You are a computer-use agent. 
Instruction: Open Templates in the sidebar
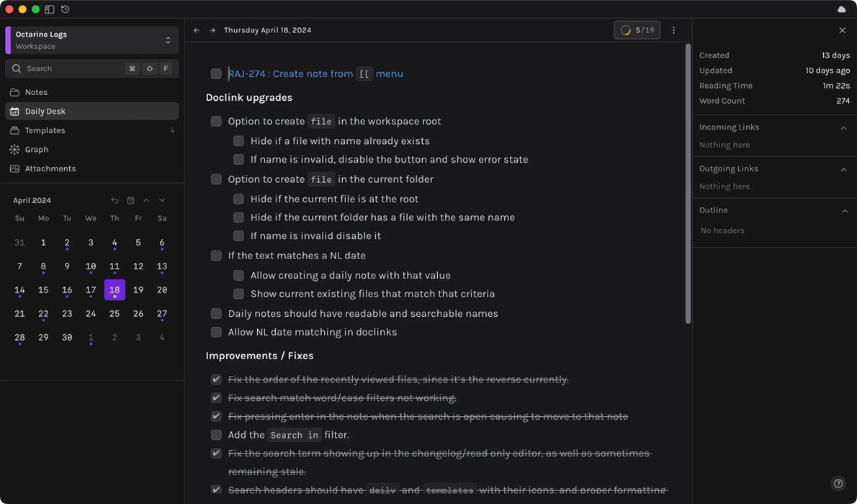[45, 130]
